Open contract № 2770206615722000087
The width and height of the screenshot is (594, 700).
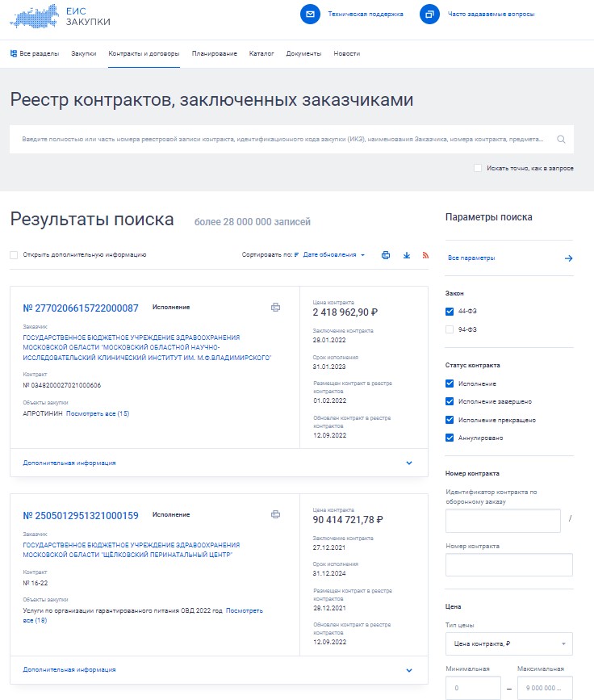click(81, 308)
